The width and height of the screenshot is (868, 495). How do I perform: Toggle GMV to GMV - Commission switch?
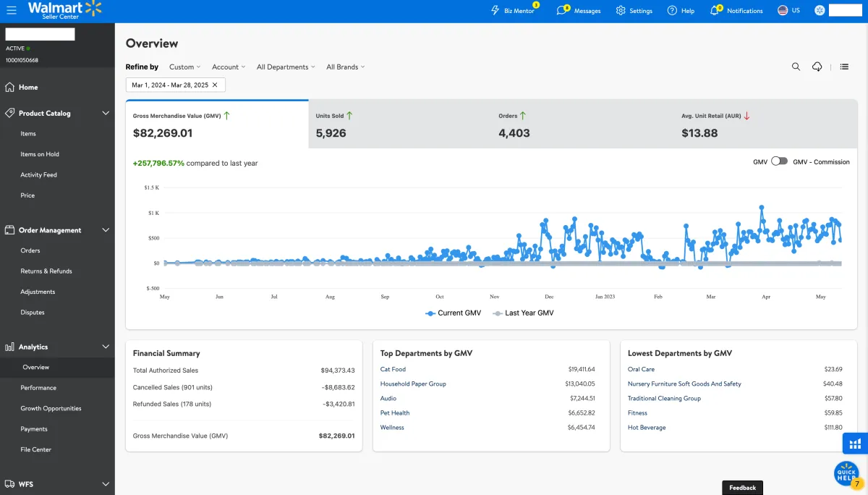[x=779, y=161]
